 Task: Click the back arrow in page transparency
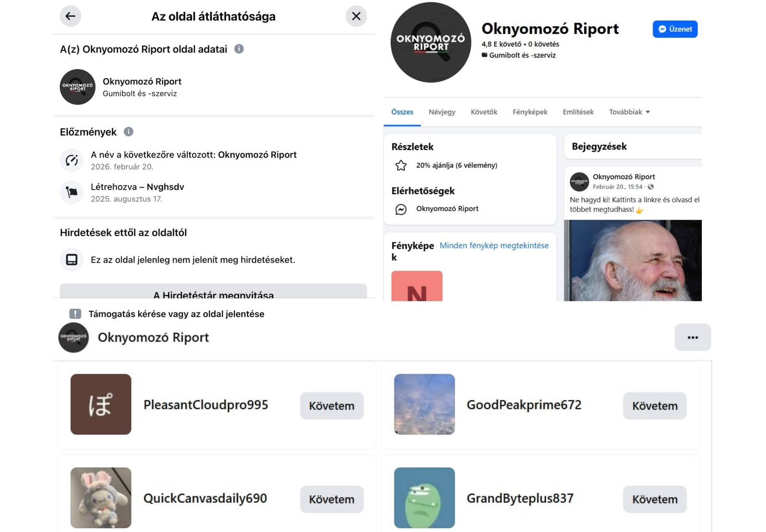70,16
